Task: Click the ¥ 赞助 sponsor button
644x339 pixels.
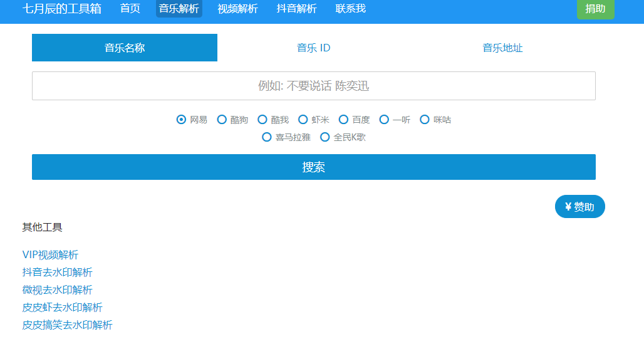Action: point(579,207)
